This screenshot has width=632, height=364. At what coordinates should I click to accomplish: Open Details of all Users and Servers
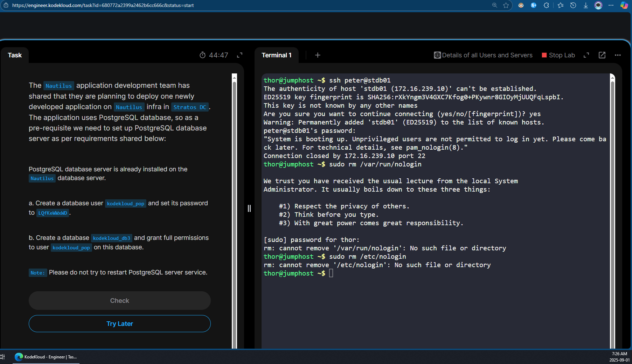[x=483, y=55]
